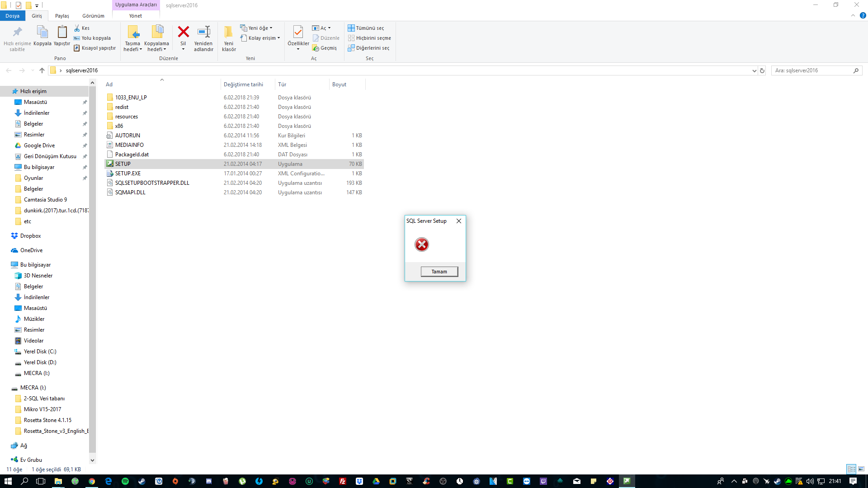
Task: Open the Kopyalama hedefi copy-to dropdown
Action: 156,38
